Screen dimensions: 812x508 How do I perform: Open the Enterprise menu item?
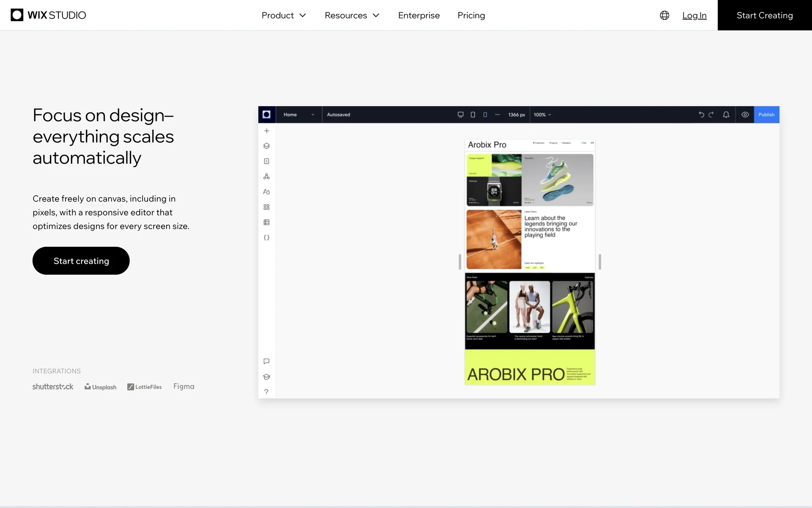(419, 15)
